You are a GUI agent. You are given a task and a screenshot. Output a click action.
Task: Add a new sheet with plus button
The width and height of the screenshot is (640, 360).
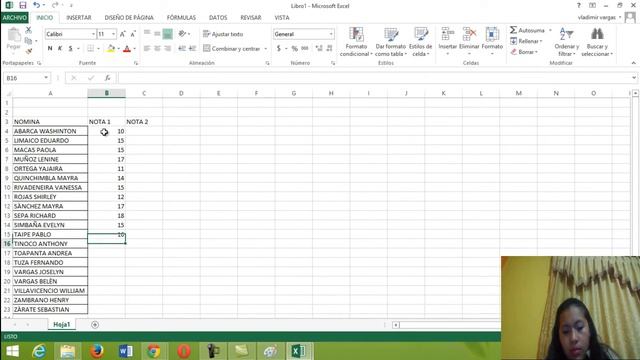(x=95, y=325)
